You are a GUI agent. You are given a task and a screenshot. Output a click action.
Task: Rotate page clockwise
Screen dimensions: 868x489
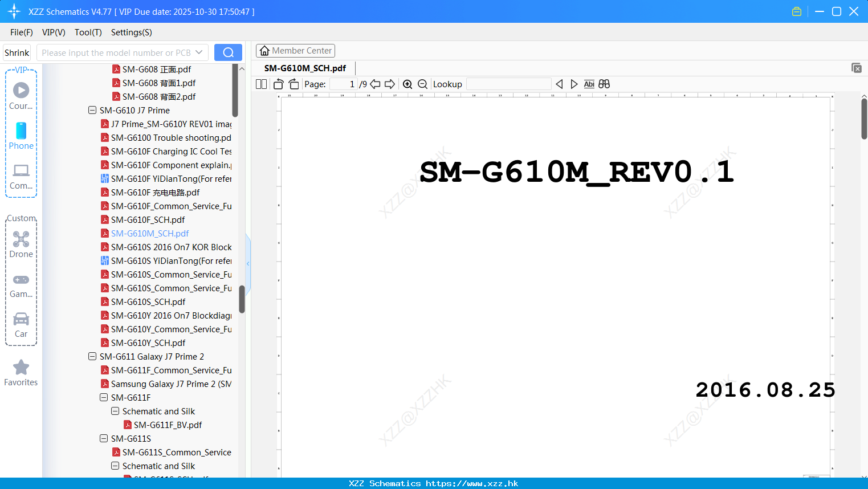pyautogui.click(x=294, y=84)
